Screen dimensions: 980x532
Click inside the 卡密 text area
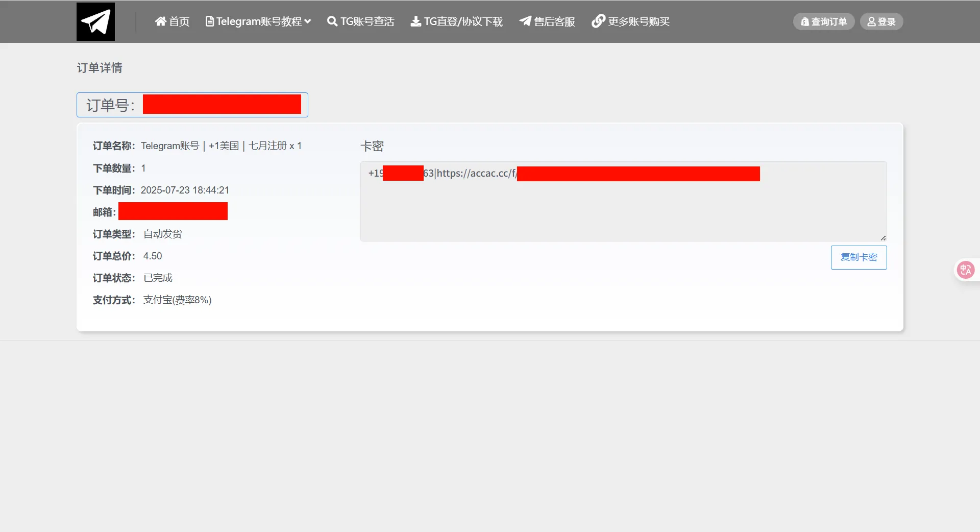[x=623, y=201]
